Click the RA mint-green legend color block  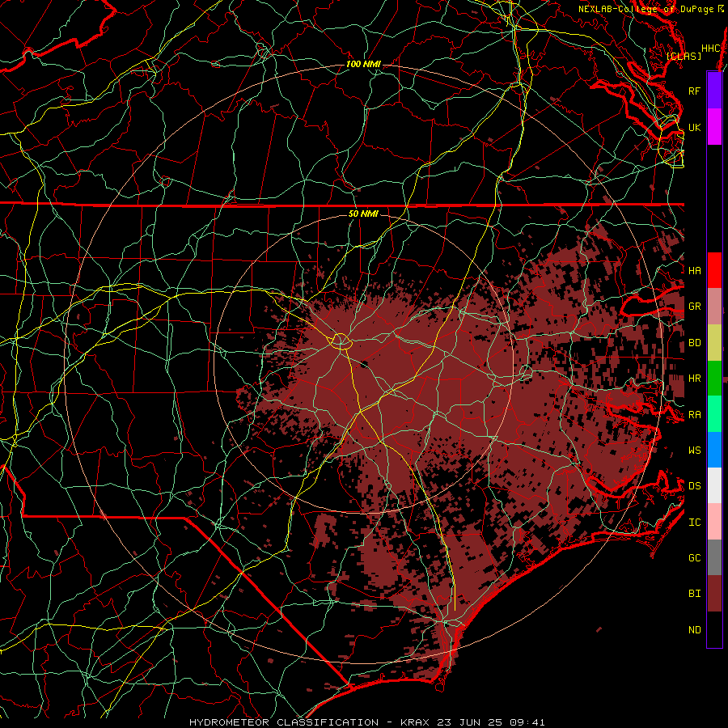(x=714, y=414)
